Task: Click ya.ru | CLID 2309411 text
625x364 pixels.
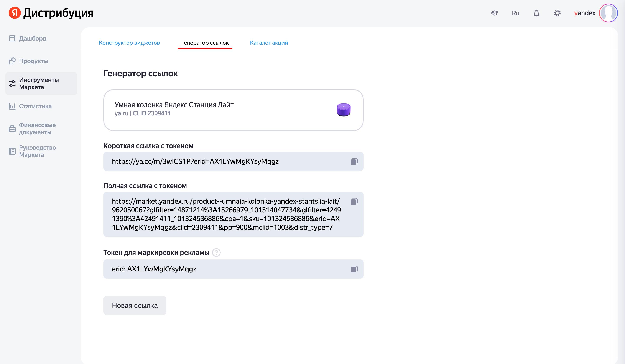Action: pos(143,113)
